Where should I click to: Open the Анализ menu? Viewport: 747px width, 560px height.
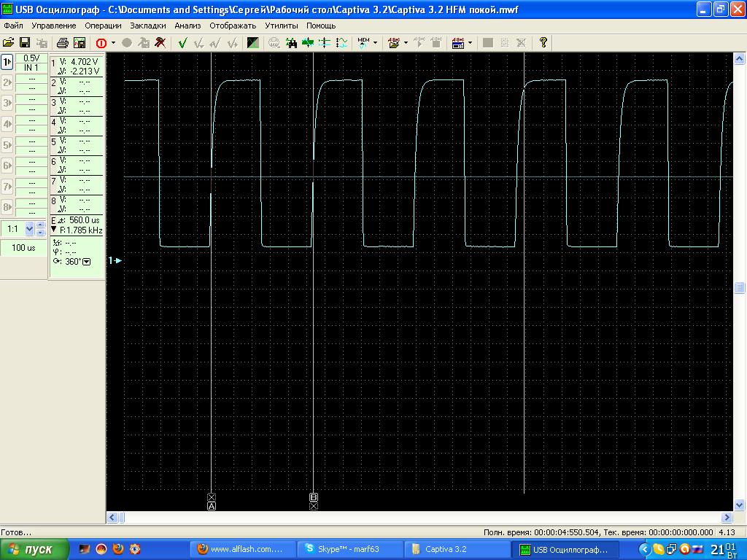click(187, 26)
